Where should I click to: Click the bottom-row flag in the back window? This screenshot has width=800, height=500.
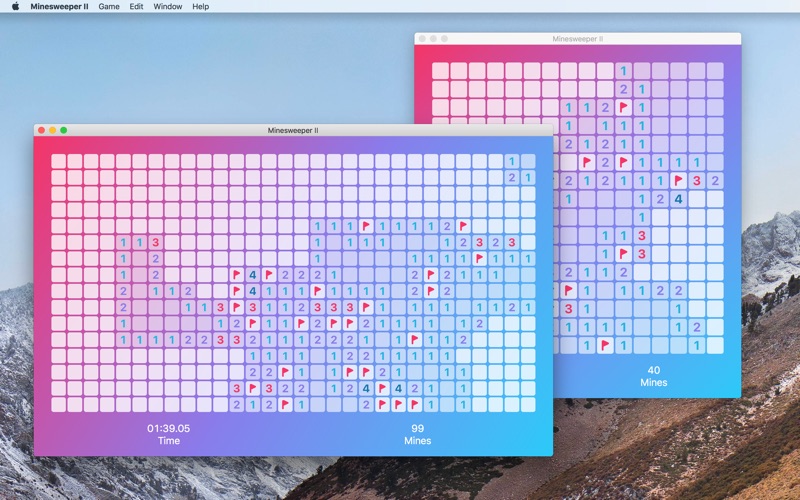(605, 345)
